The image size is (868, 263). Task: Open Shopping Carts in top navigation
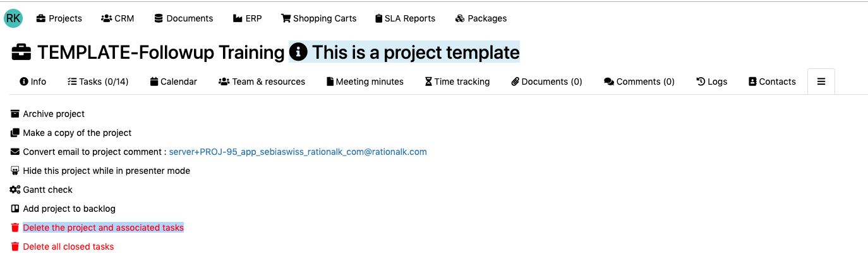[x=319, y=18]
